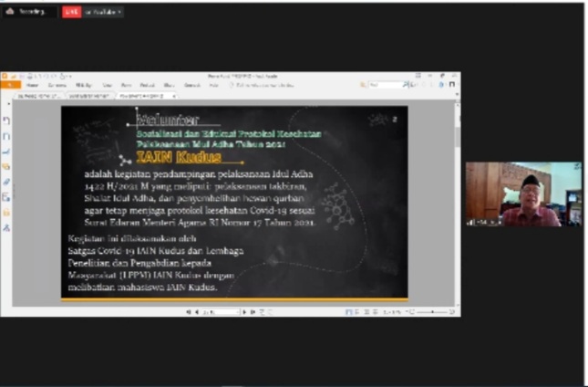This screenshot has height=387, width=588.
Task: Open the Comments panel in sidebar
Action: pos(6,167)
